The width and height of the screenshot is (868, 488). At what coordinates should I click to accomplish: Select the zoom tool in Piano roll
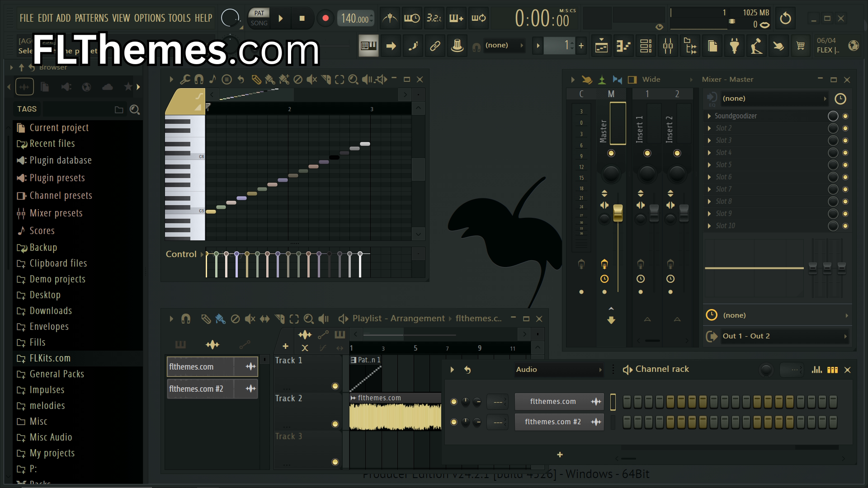[354, 80]
